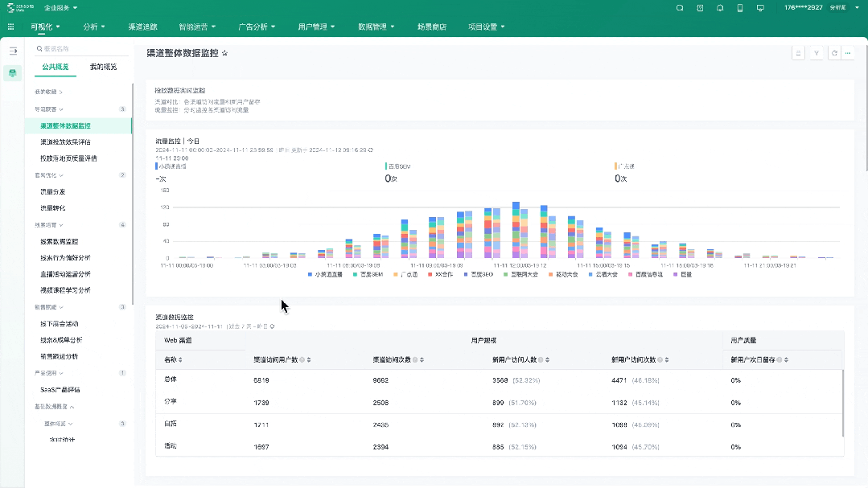Screen dimensions: 868x488
Task: Click the table's vertical scrollbar
Action: pos(842,403)
